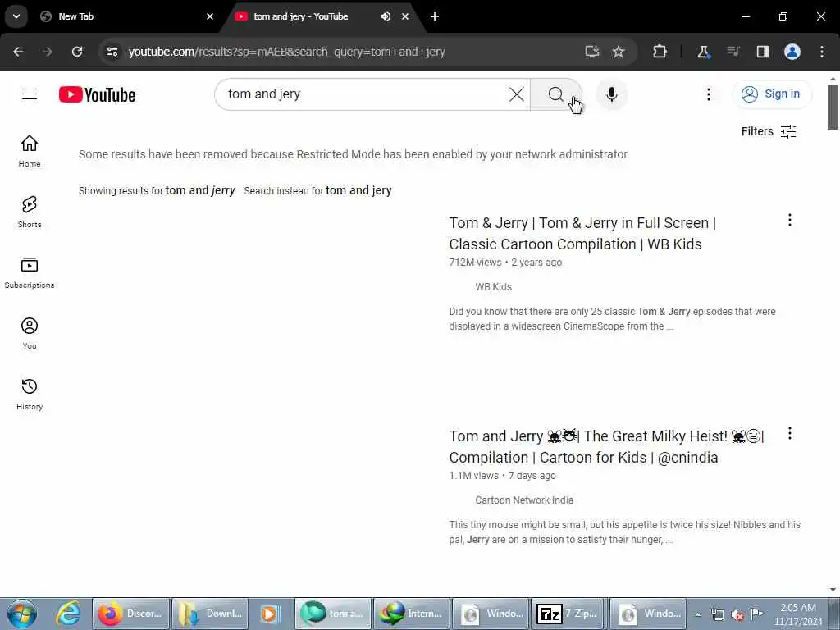840x630 pixels.
Task: Click the 1.1M views 7 days ago text
Action: (503, 476)
